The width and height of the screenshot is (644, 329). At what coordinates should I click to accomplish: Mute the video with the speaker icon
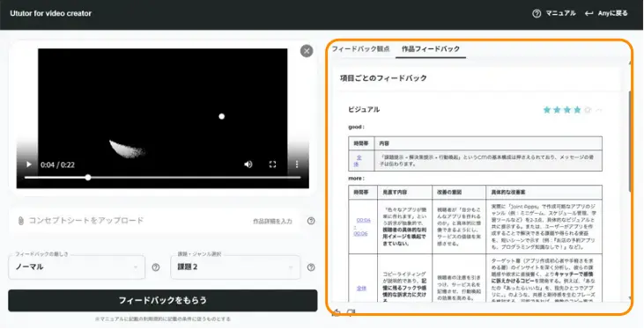(x=248, y=164)
